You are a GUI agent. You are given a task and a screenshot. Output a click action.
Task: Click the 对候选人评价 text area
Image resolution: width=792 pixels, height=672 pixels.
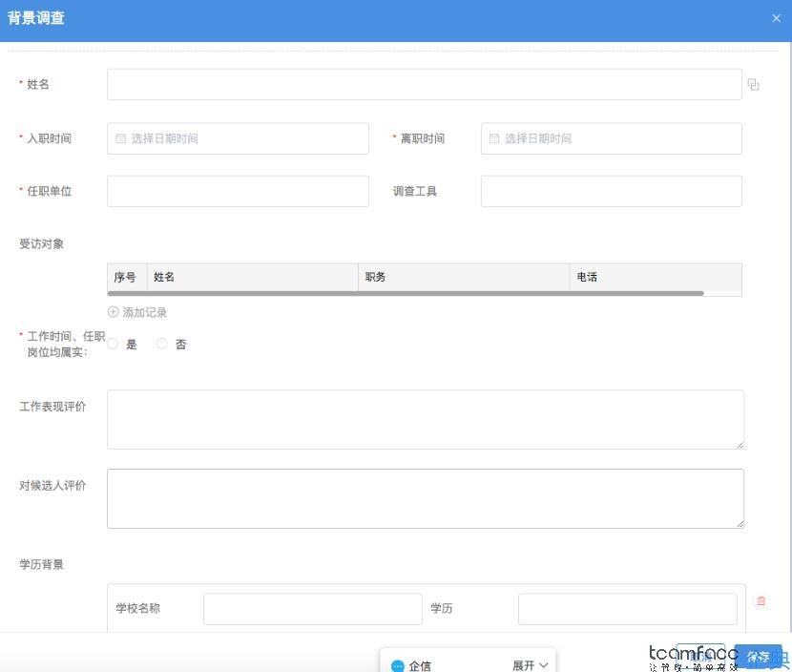(x=426, y=498)
